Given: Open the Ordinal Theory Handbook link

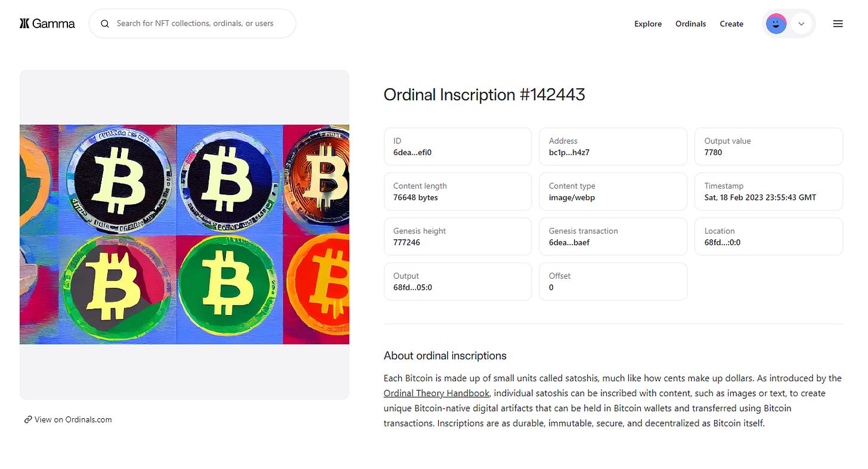Looking at the screenshot, I should tap(436, 393).
